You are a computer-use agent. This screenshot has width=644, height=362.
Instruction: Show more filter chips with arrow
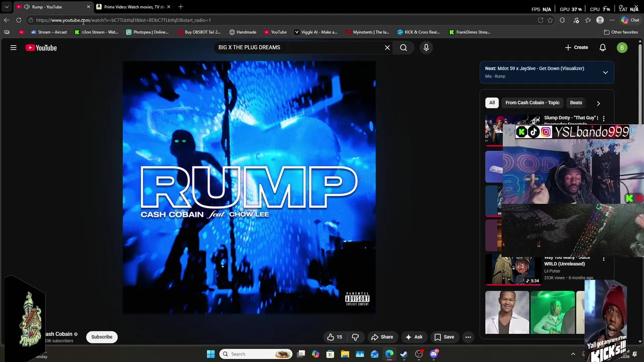click(x=598, y=103)
